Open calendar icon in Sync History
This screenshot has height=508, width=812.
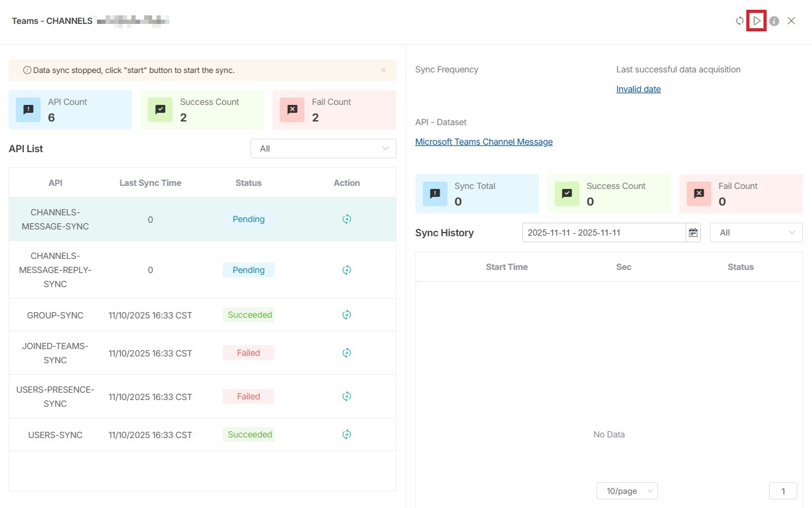tap(693, 233)
